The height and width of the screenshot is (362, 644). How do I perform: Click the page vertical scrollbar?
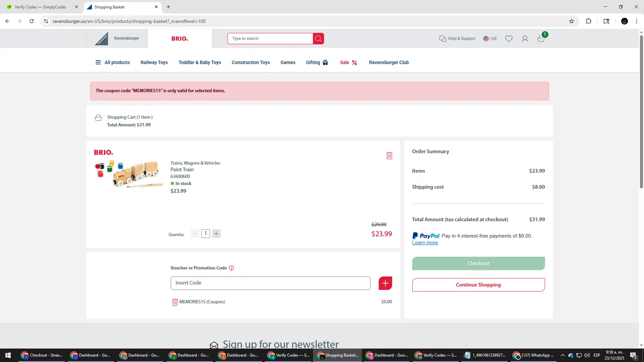(x=641, y=112)
